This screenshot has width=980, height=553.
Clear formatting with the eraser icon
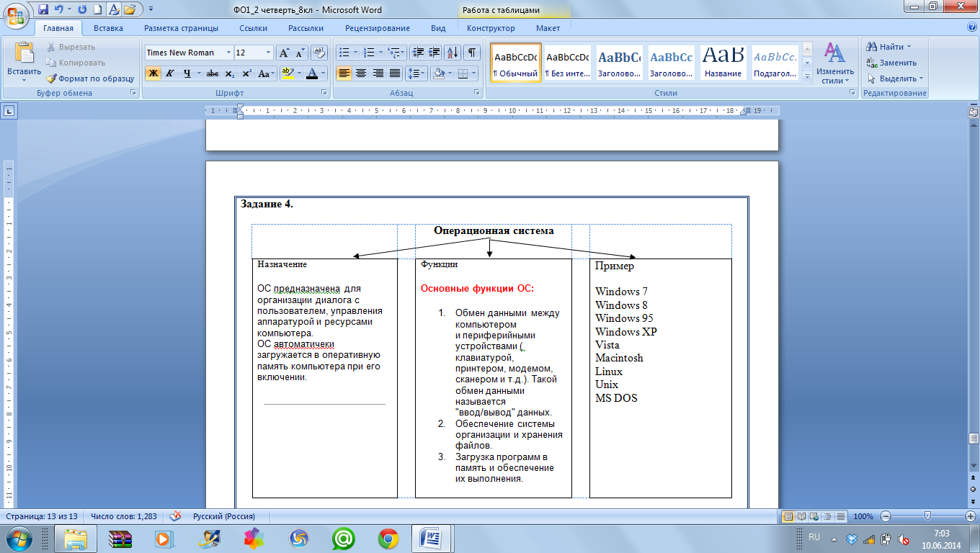[320, 53]
